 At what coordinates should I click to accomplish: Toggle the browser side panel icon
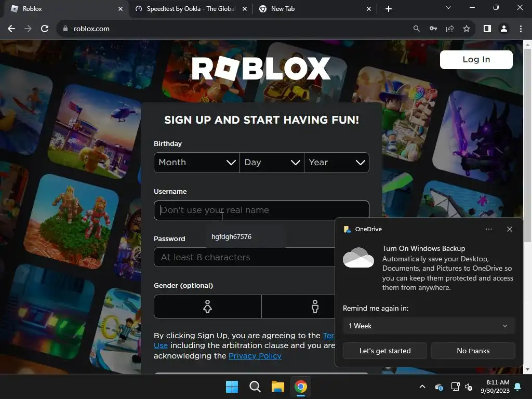(487, 29)
